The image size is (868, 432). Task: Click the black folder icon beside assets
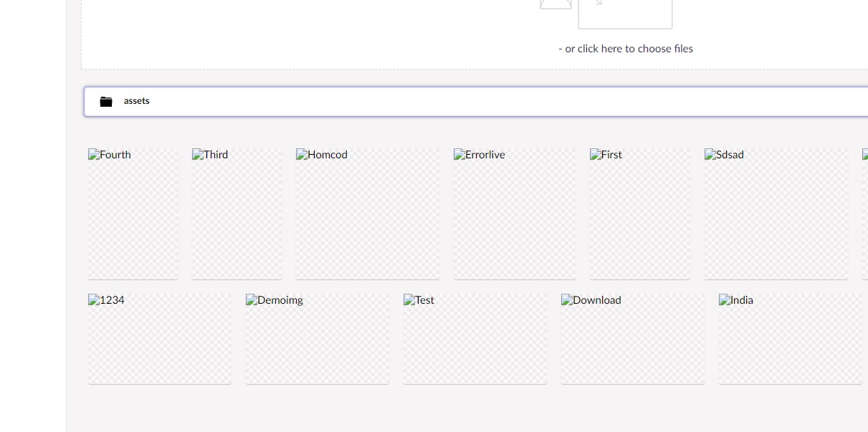pos(106,102)
